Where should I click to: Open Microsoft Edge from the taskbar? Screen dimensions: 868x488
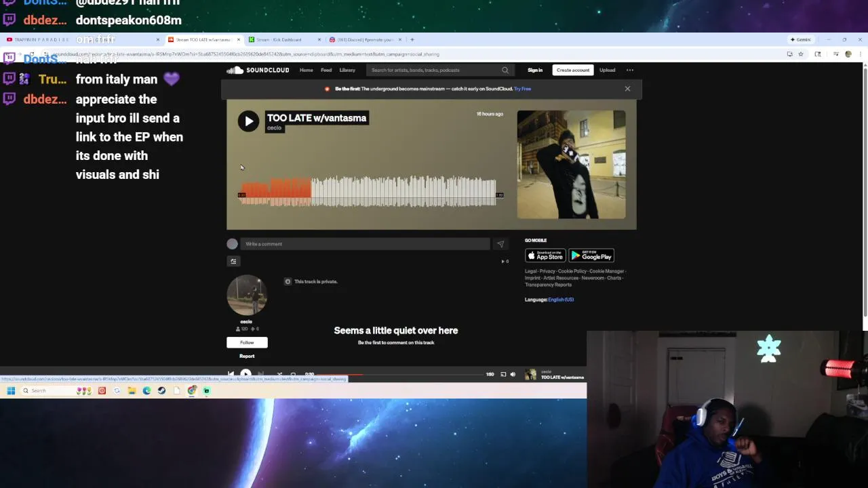[146, 390]
